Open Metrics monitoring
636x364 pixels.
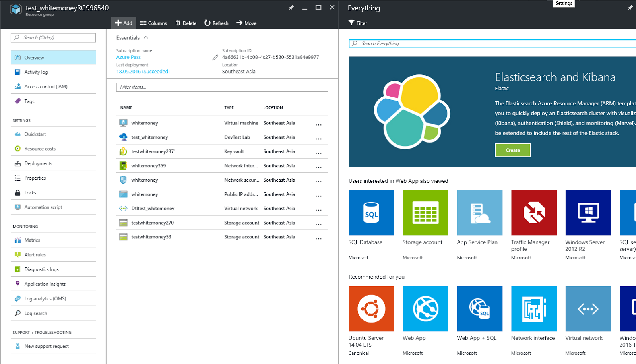tap(53, 240)
